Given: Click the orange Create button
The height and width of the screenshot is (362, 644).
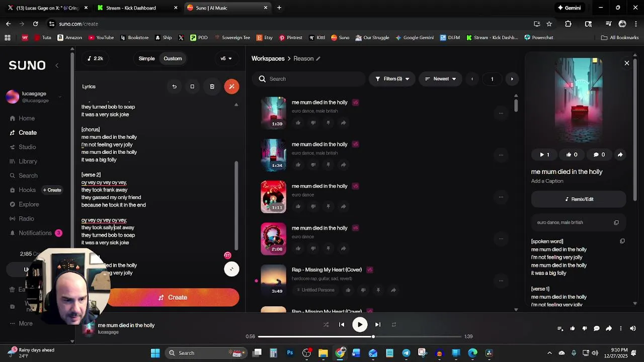Looking at the screenshot, I should click(x=173, y=298).
